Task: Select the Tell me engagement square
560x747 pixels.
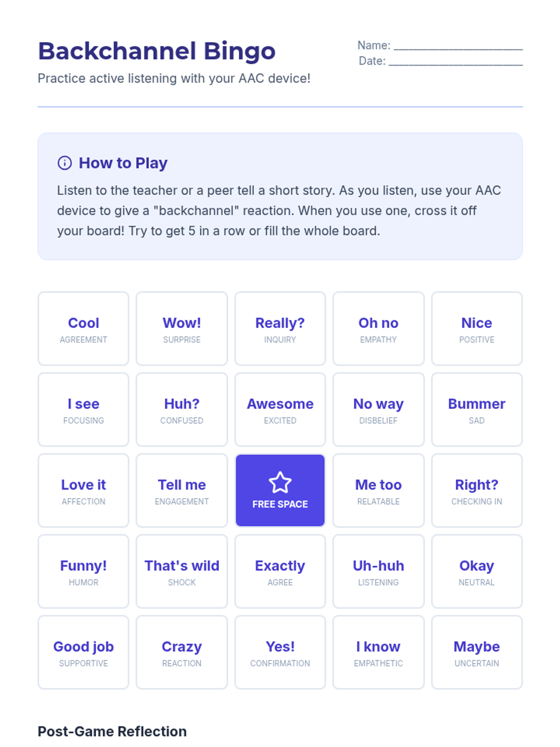Action: point(182,490)
